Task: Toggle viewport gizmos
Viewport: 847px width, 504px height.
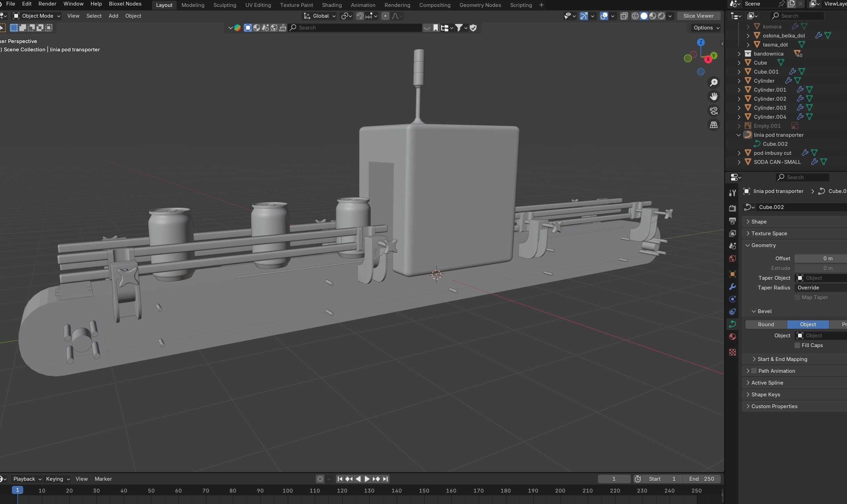Action: (584, 16)
